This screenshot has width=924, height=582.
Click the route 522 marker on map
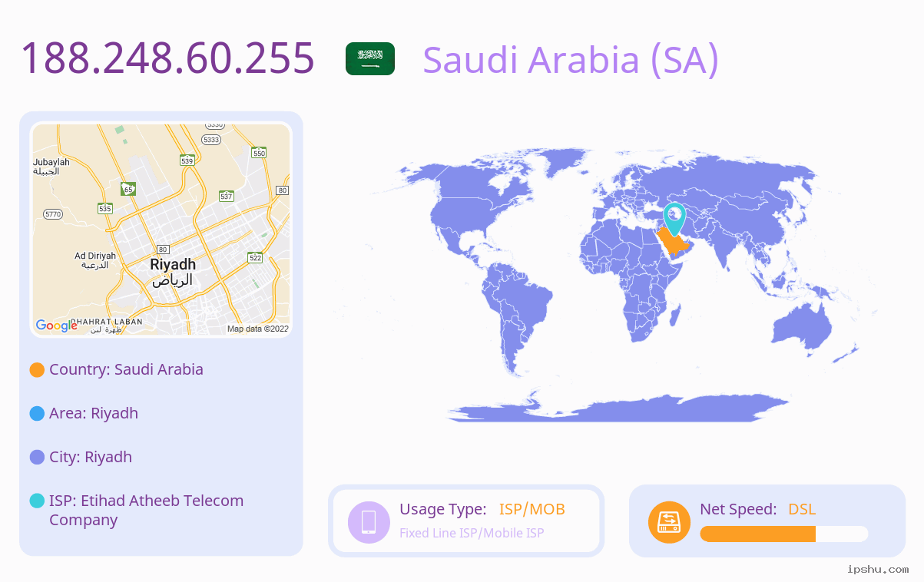[x=255, y=257]
